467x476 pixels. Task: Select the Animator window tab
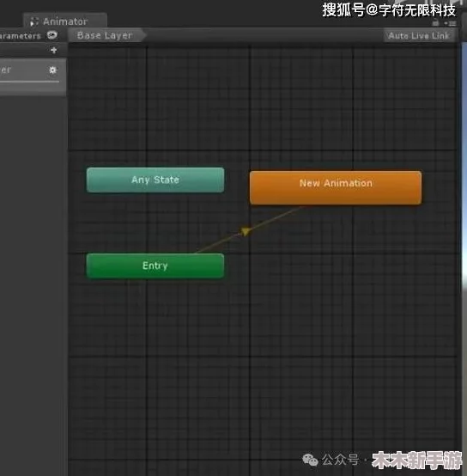click(65, 21)
